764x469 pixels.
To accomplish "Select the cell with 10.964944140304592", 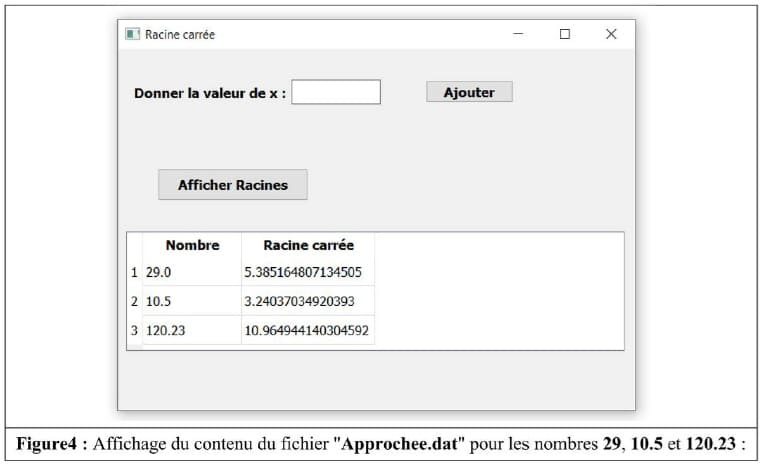I will pos(308,330).
